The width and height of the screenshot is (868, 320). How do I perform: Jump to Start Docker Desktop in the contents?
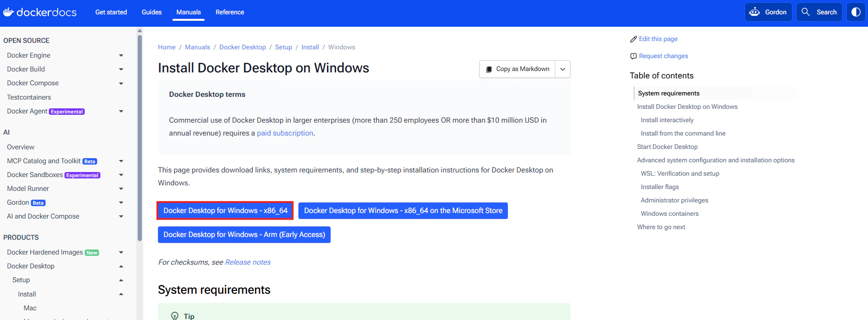pyautogui.click(x=668, y=147)
